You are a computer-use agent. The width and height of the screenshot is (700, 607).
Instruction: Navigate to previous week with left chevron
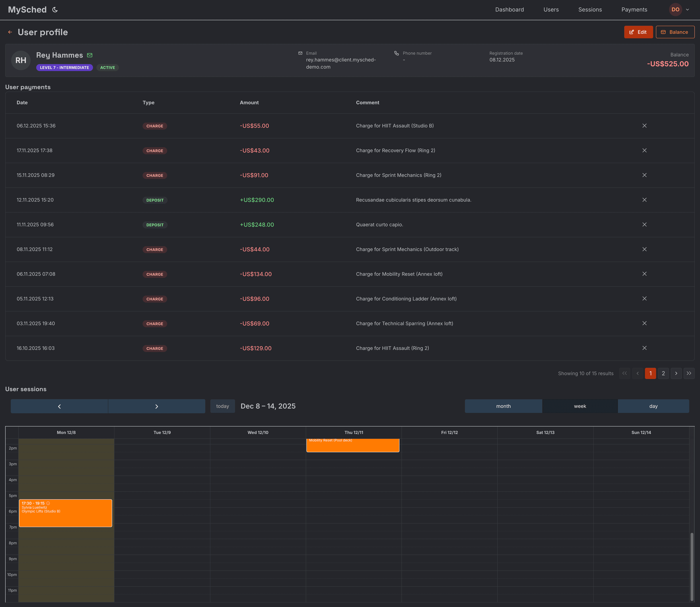[59, 406]
